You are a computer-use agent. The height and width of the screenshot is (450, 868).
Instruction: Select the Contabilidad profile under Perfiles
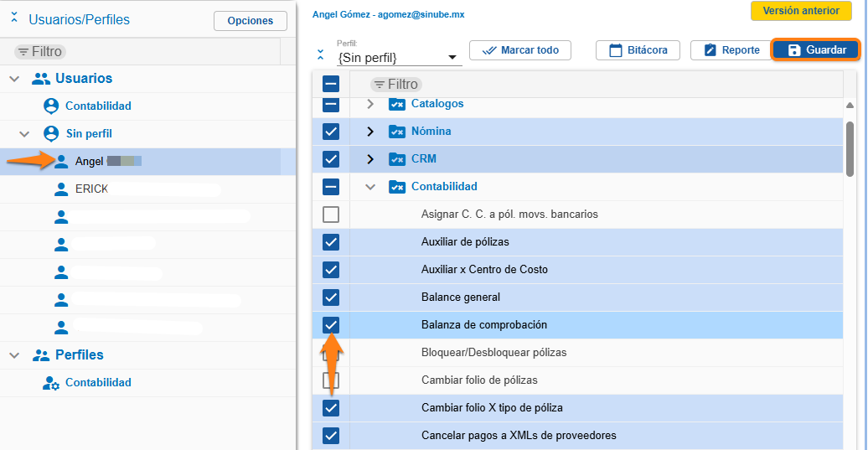coord(98,383)
